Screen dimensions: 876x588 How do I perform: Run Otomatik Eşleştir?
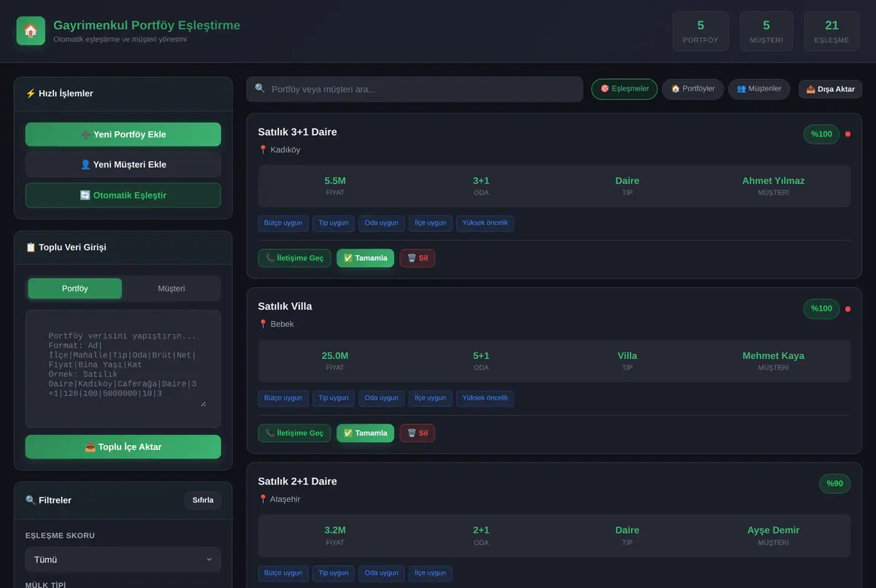click(x=123, y=196)
